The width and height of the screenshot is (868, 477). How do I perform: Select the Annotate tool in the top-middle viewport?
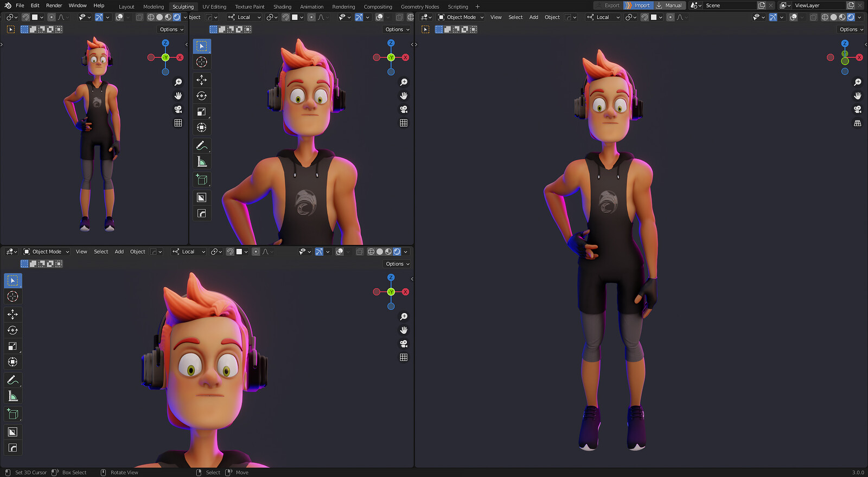click(x=202, y=146)
